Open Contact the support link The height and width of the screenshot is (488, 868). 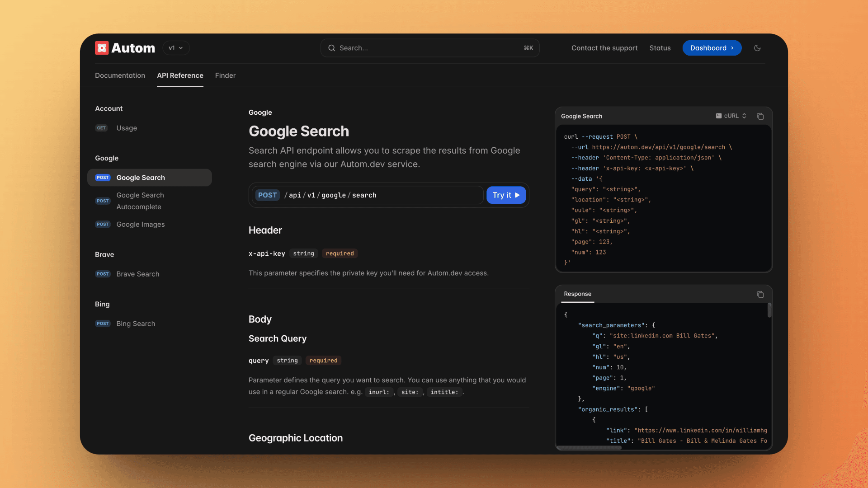[604, 48]
